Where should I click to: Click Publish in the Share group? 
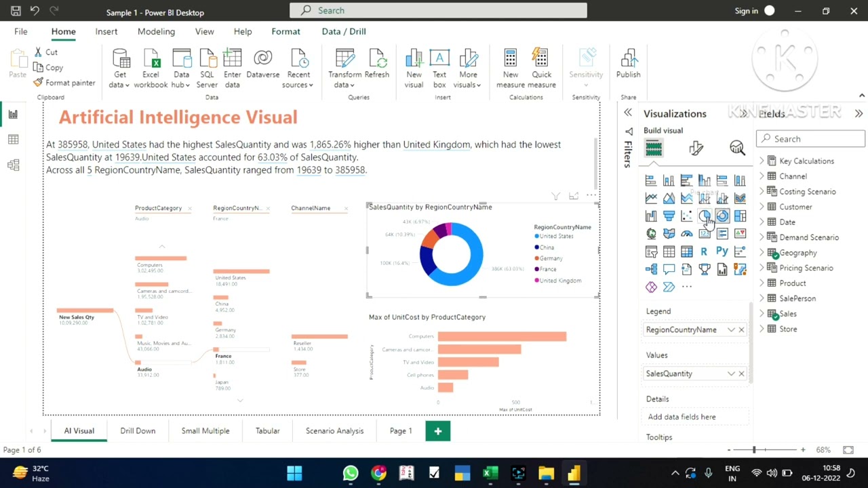pyautogui.click(x=628, y=64)
